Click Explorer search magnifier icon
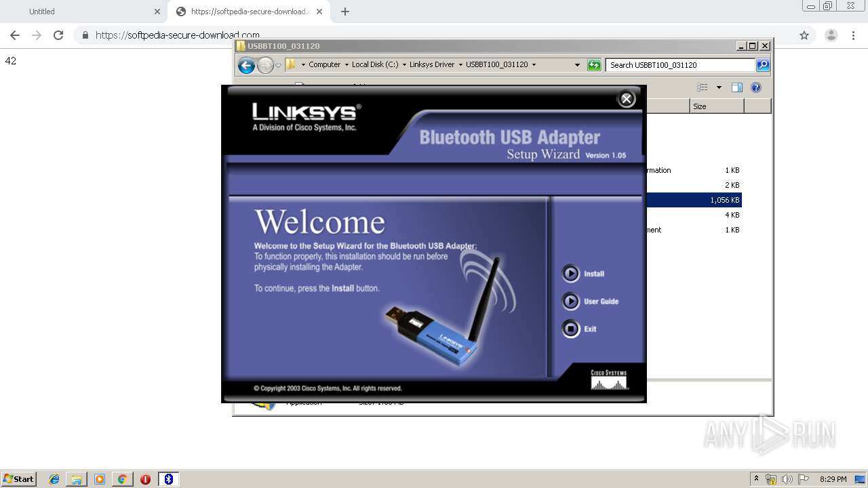868x488 pixels. tap(763, 65)
